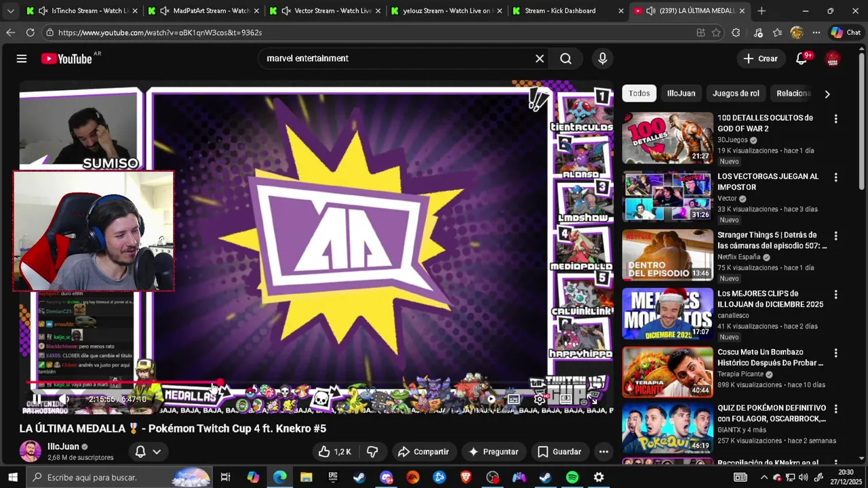Like the video (1,2 K)
Viewport: 868px width, 488px height.
coord(334,452)
